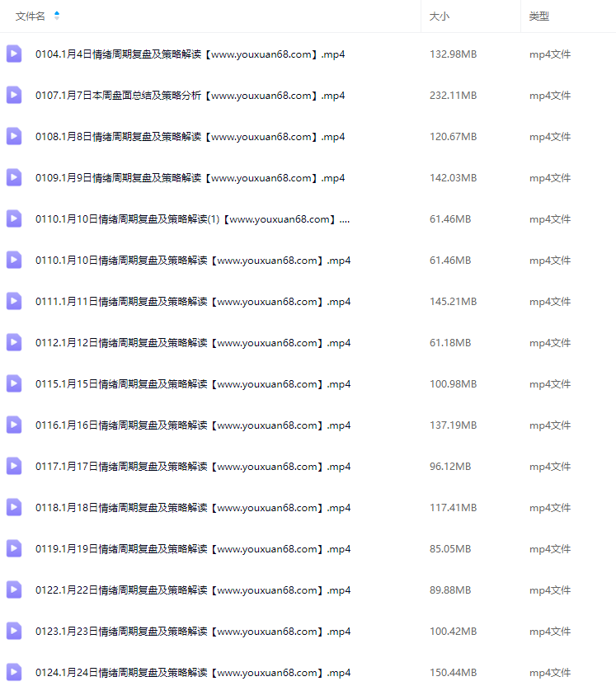616x686 pixels.
Task: Sort list by 大小 column header
Action: tap(440, 16)
